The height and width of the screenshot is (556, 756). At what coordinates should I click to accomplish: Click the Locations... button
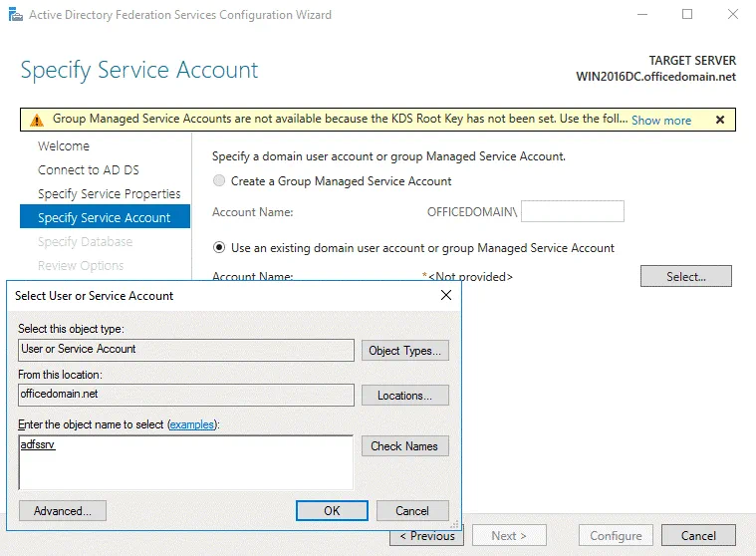pos(404,396)
